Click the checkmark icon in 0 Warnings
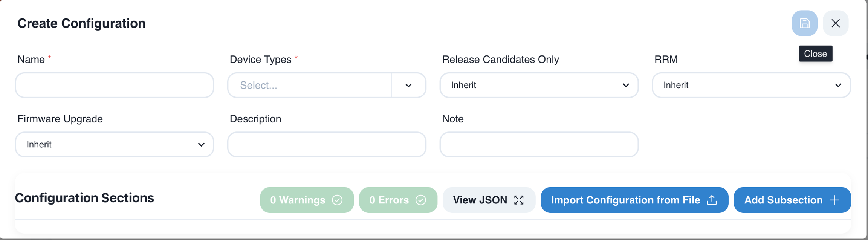Viewport: 868px width, 240px height. [x=337, y=200]
